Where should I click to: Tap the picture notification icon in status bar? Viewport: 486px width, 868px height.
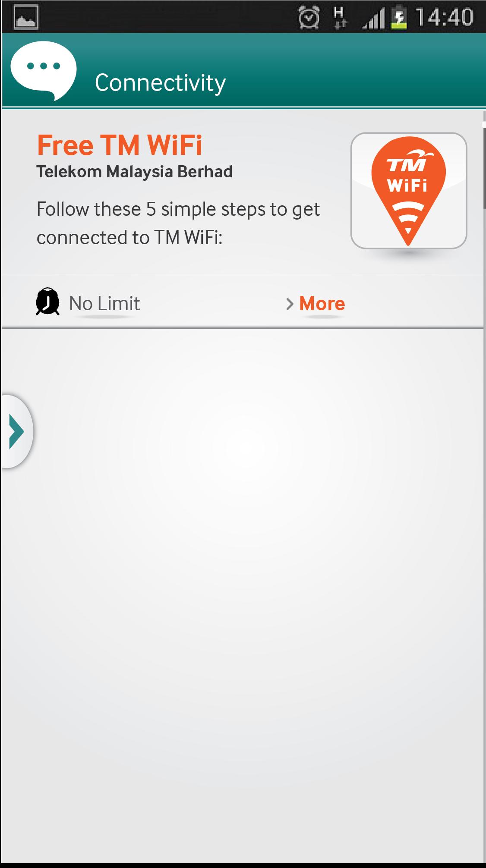[x=26, y=17]
